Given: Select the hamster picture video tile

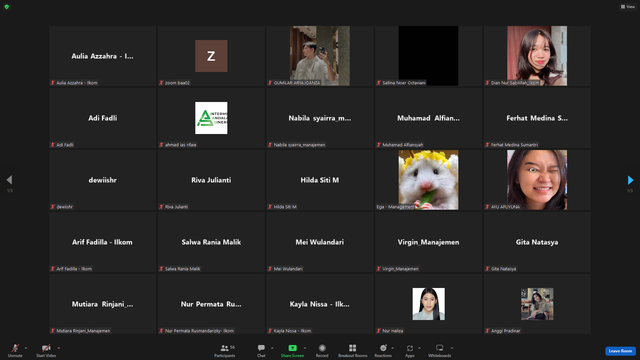Looking at the screenshot, I should coord(428,180).
